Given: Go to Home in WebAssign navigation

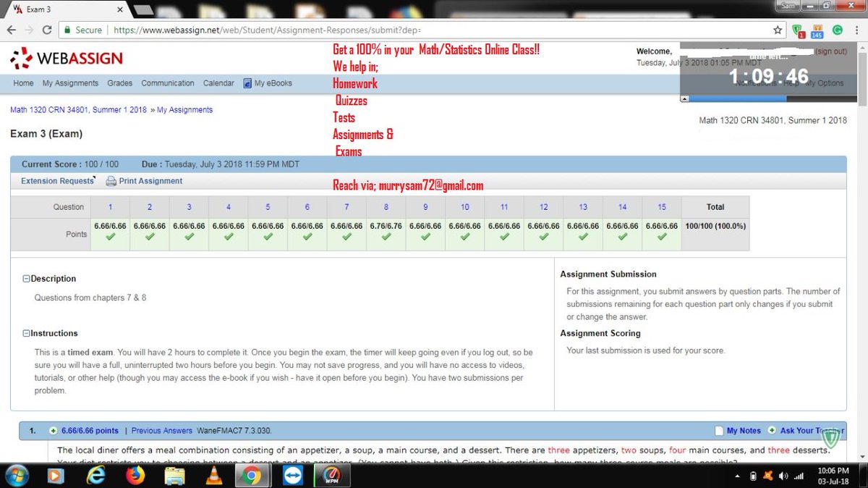Looking at the screenshot, I should pyautogui.click(x=23, y=83).
